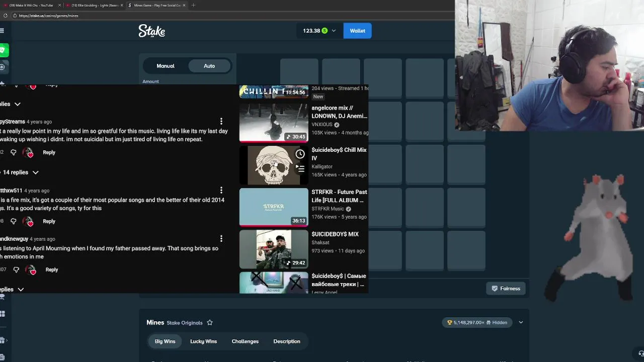The width and height of the screenshot is (644, 362).
Task: Expand the 14 replies thread
Action: pyautogui.click(x=21, y=172)
